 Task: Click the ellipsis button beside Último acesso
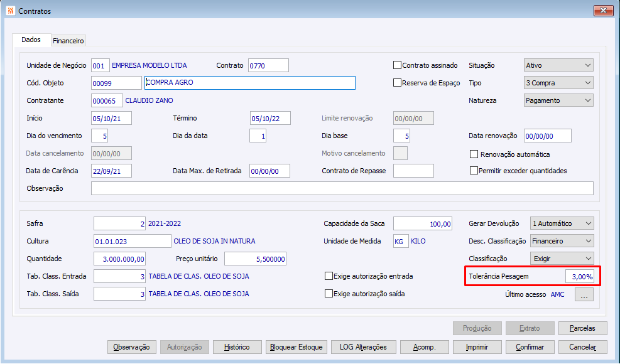pos(584,294)
